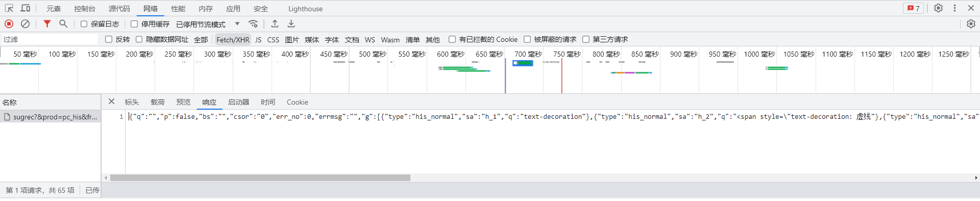Open the Cookie tab of the request

(298, 102)
